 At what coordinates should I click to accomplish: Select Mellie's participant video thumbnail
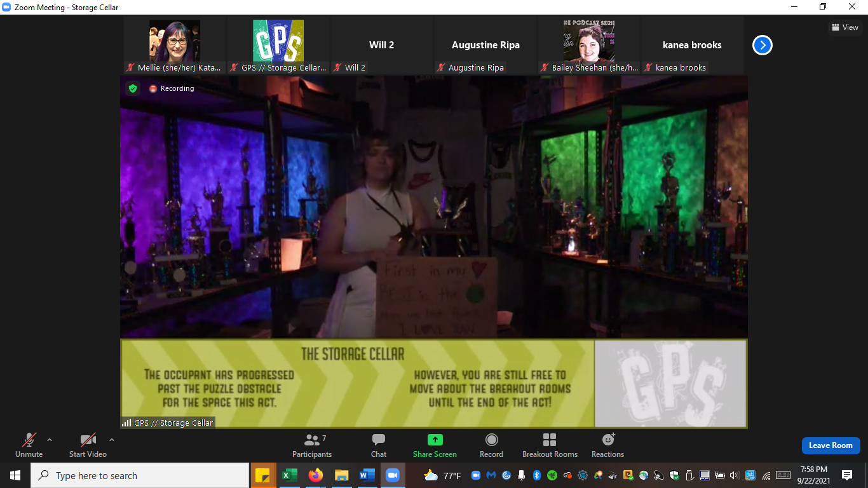point(174,41)
